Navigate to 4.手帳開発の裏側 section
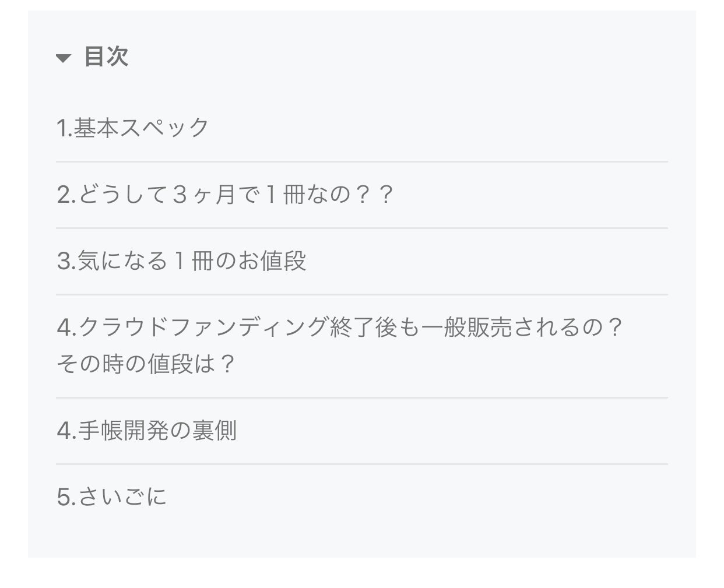The image size is (724, 588). 147,431
